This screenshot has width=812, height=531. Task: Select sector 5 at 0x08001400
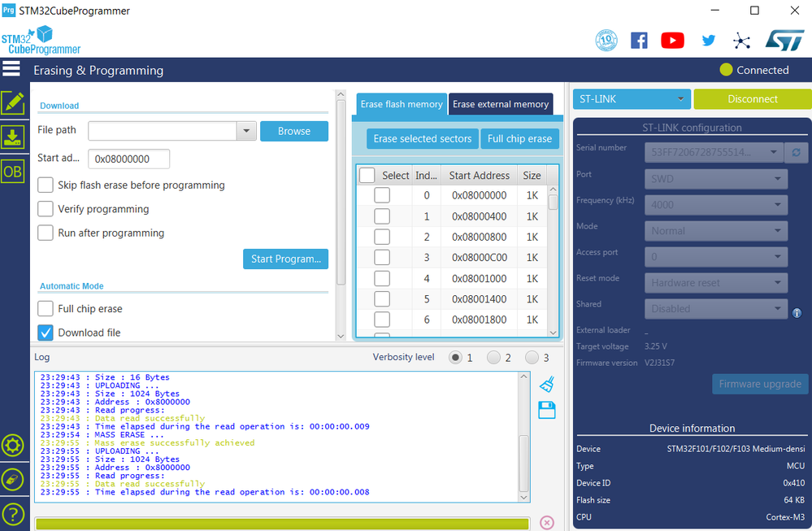coord(382,299)
